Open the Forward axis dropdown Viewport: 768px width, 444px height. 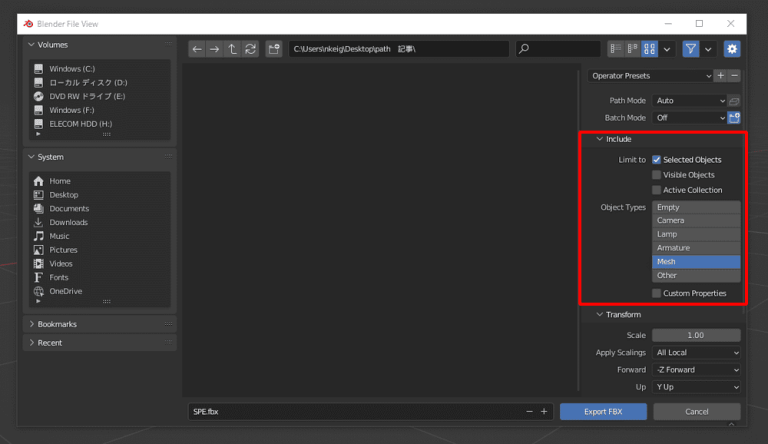coord(696,370)
